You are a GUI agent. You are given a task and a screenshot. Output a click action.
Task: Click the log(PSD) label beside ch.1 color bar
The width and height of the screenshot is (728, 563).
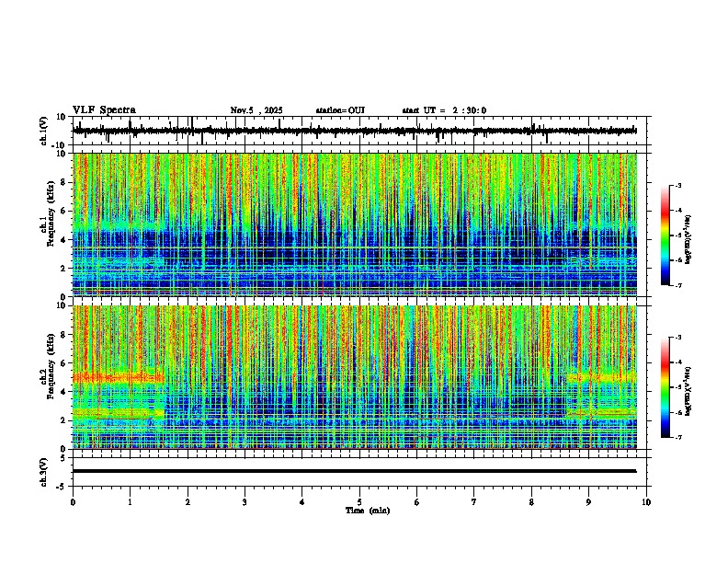(x=688, y=239)
